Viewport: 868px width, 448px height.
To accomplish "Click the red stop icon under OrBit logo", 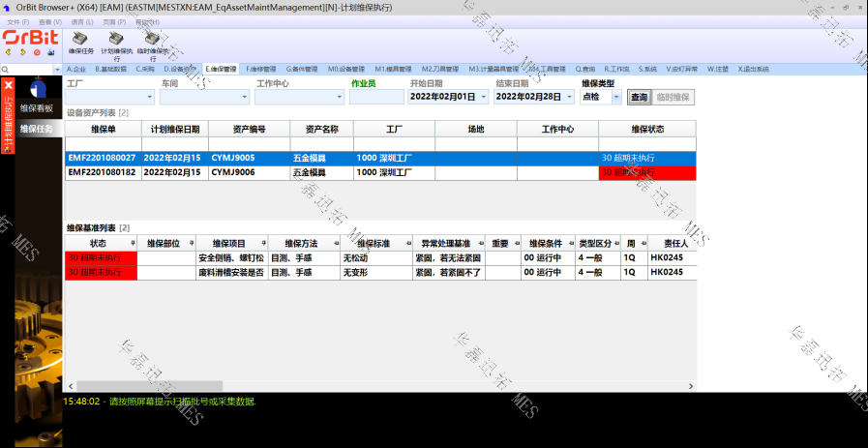I will pyautogui.click(x=37, y=52).
